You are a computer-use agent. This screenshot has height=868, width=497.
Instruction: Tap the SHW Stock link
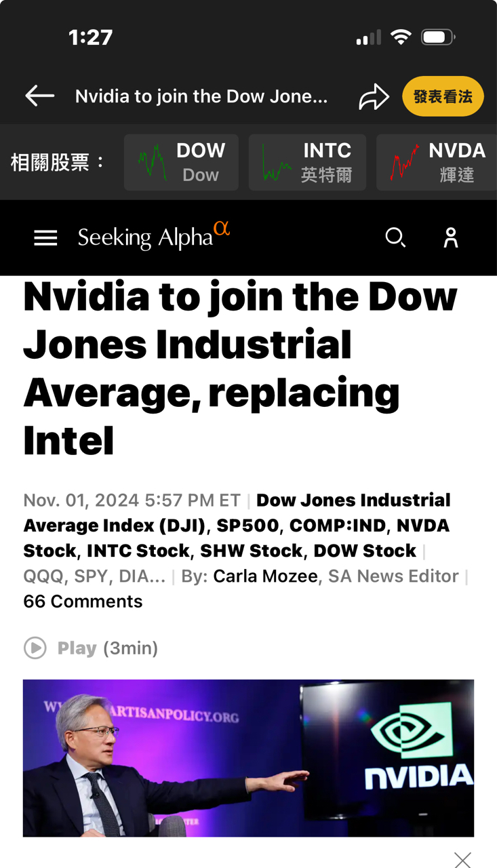251,551
